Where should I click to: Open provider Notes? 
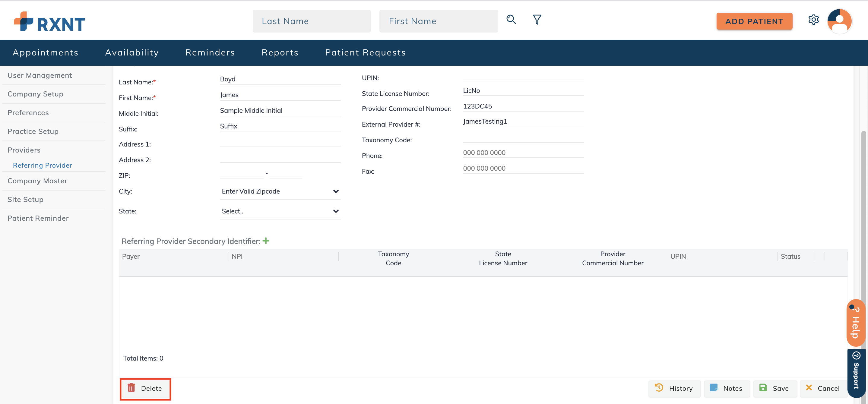pyautogui.click(x=727, y=389)
